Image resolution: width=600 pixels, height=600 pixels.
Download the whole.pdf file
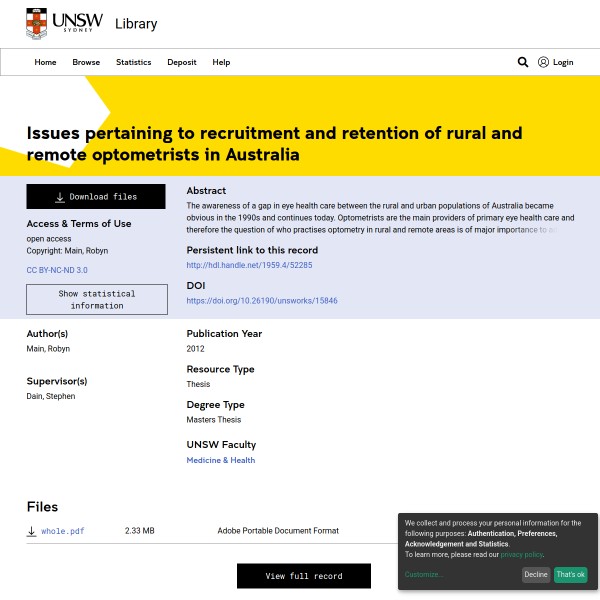pos(63,531)
